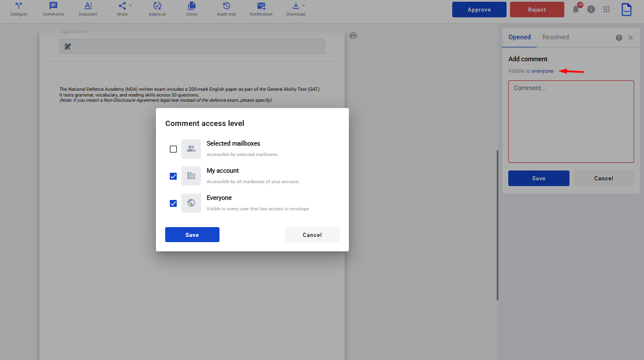This screenshot has height=360, width=644.
Task: Print the document via printer icon
Action: click(x=353, y=36)
